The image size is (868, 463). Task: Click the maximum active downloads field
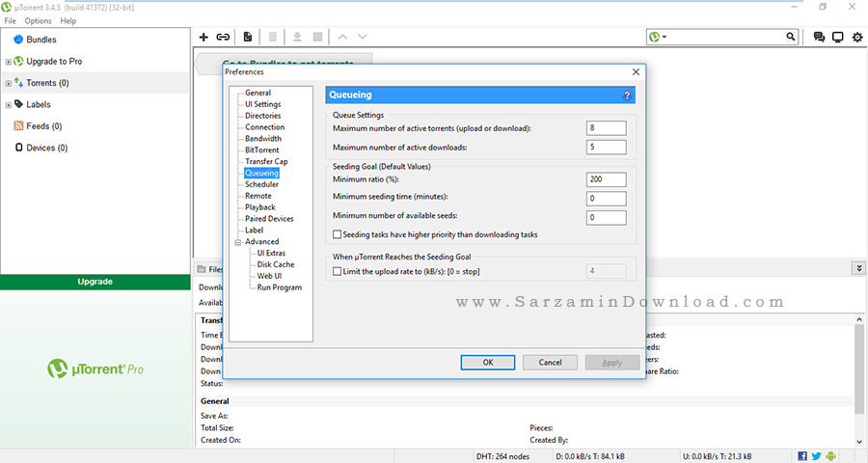[x=607, y=147]
